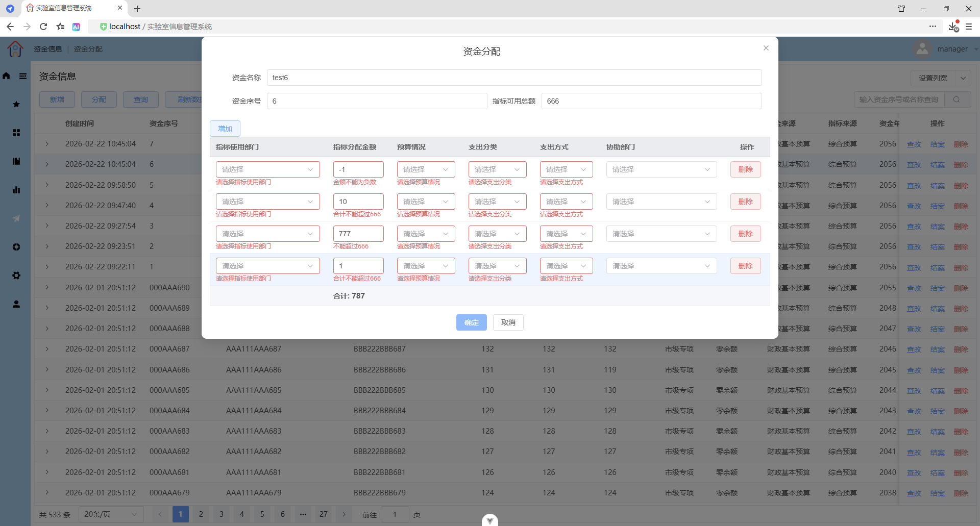The image size is (980, 526).
Task: Open the browser downloads icon
Action: tap(953, 27)
